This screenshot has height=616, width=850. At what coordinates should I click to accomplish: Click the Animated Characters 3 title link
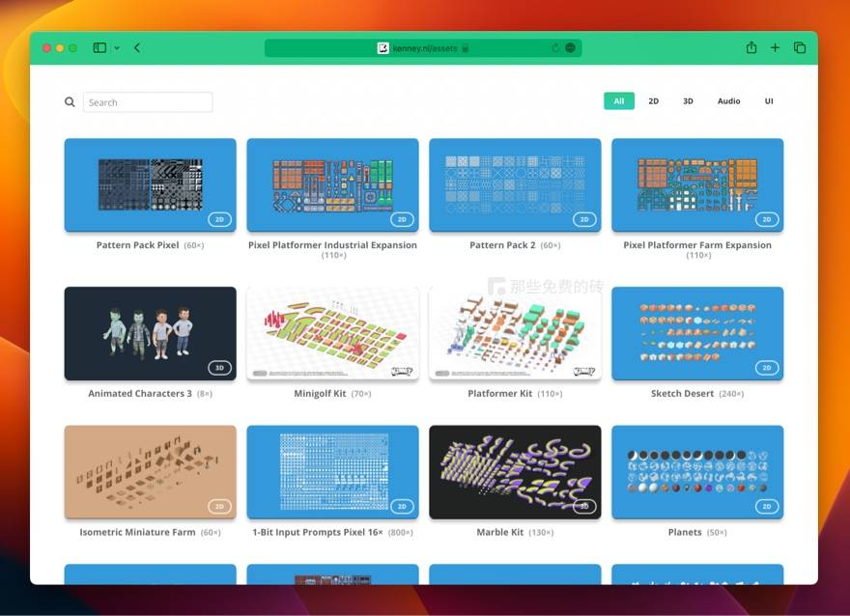[x=140, y=393]
